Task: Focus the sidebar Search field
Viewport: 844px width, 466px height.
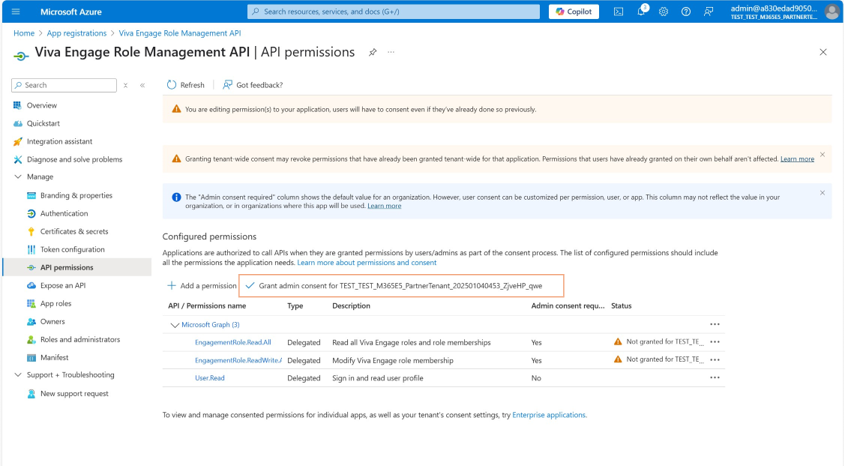Action: [64, 85]
